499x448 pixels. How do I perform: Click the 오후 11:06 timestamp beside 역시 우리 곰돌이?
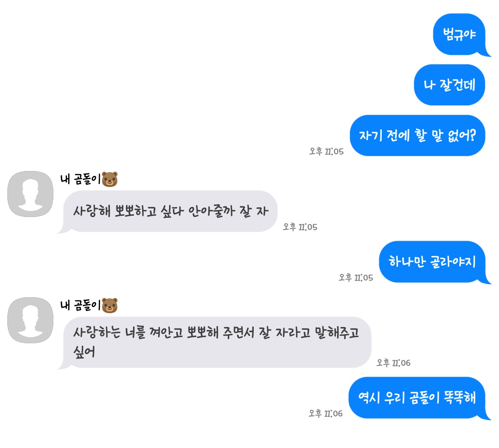tap(326, 414)
